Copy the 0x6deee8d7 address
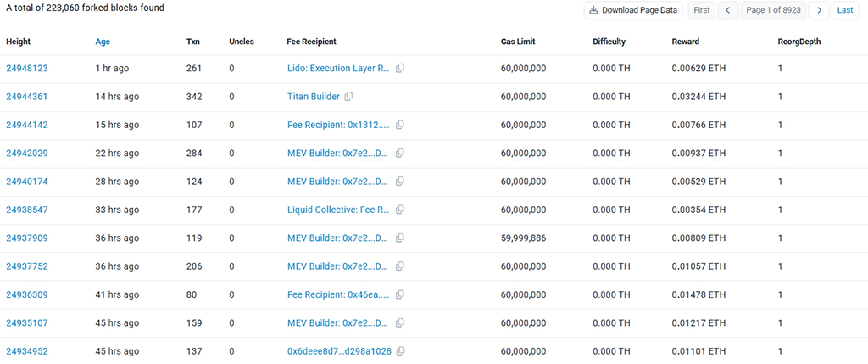This screenshot has width=868, height=364. pos(400,351)
